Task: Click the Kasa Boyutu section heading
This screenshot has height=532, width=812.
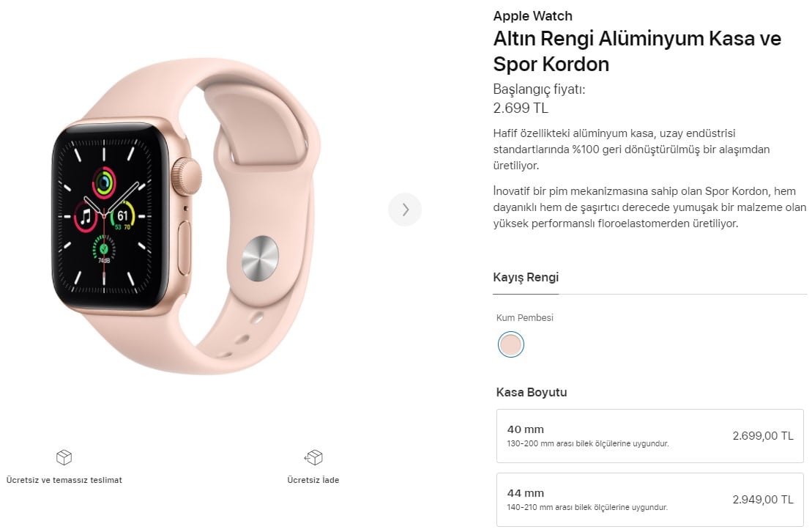Action: [x=532, y=392]
